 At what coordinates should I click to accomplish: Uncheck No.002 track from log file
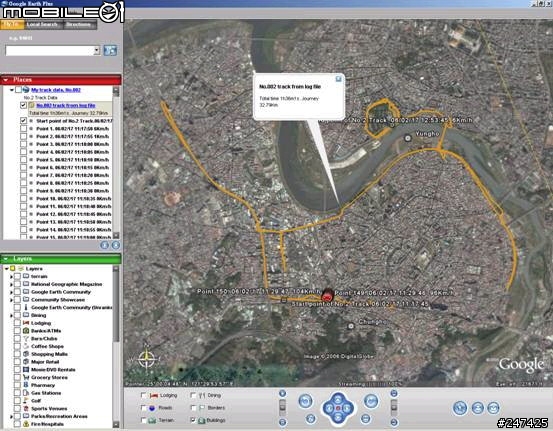23,105
